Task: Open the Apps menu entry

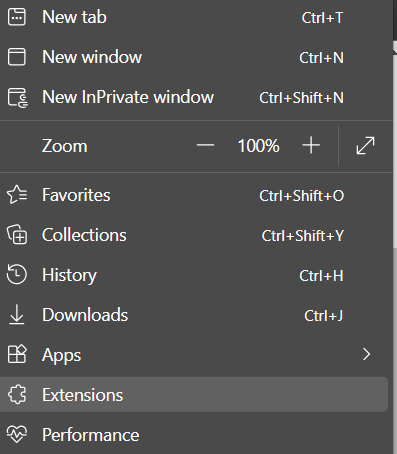Action: 194,355
